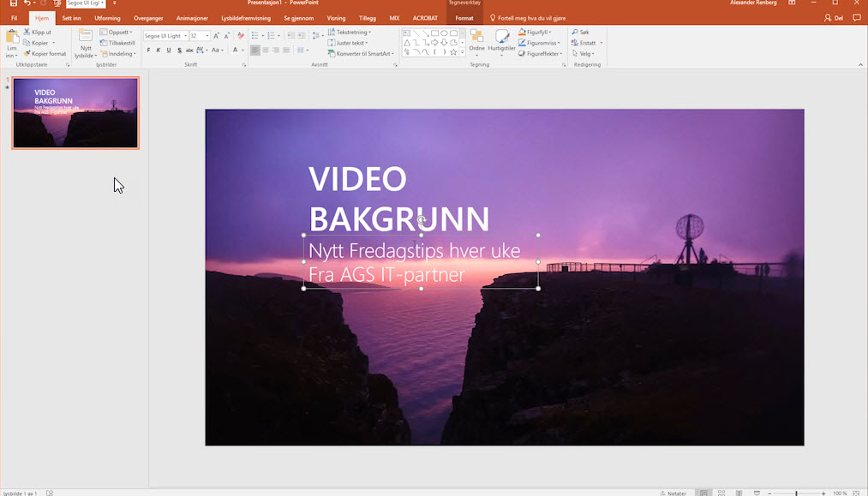
Task: Click increase indent icon
Action: 301,35
